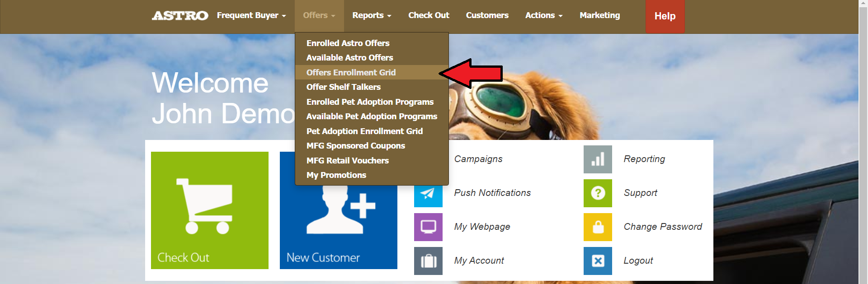Open the Reporting link
The image size is (868, 284).
644,159
